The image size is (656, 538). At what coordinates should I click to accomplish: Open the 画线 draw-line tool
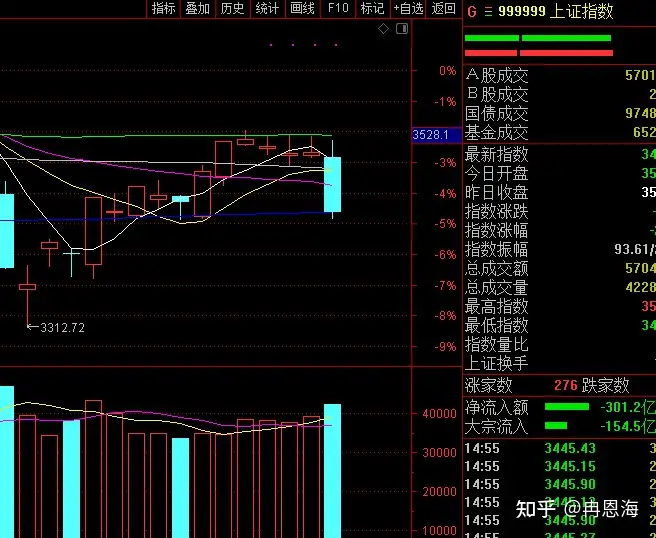(x=302, y=8)
